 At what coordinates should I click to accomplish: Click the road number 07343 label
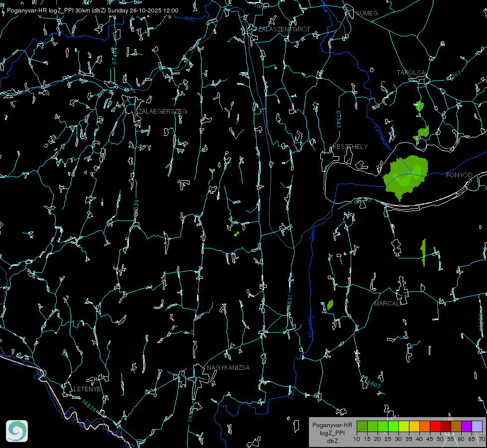pos(339,119)
